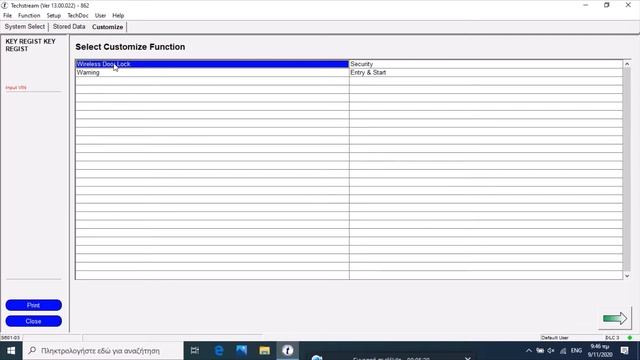The image size is (640, 360).
Task: Click the Print button
Action: [x=33, y=305]
